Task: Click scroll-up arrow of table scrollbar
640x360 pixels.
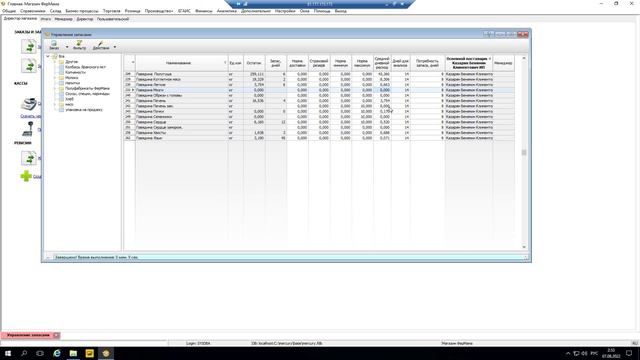Action: click(524, 58)
